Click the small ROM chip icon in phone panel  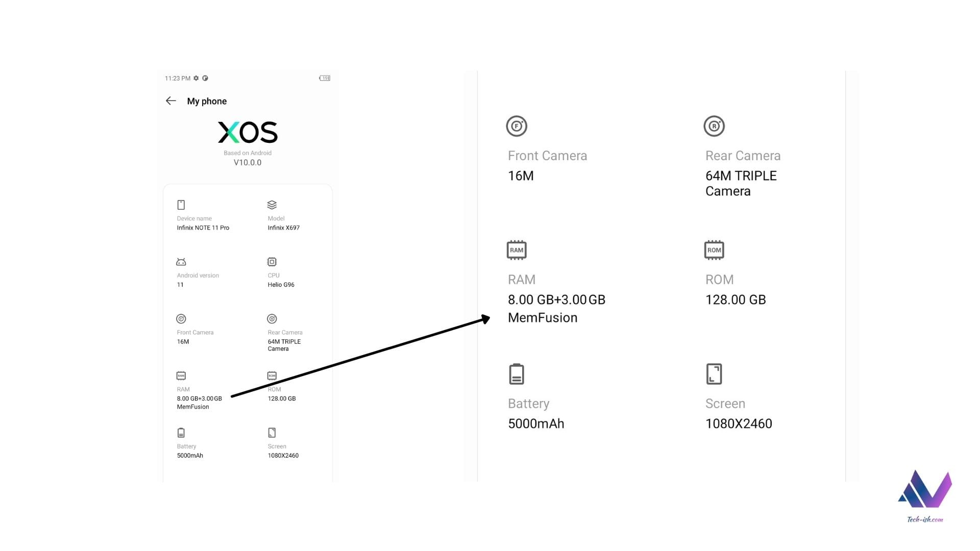272,376
